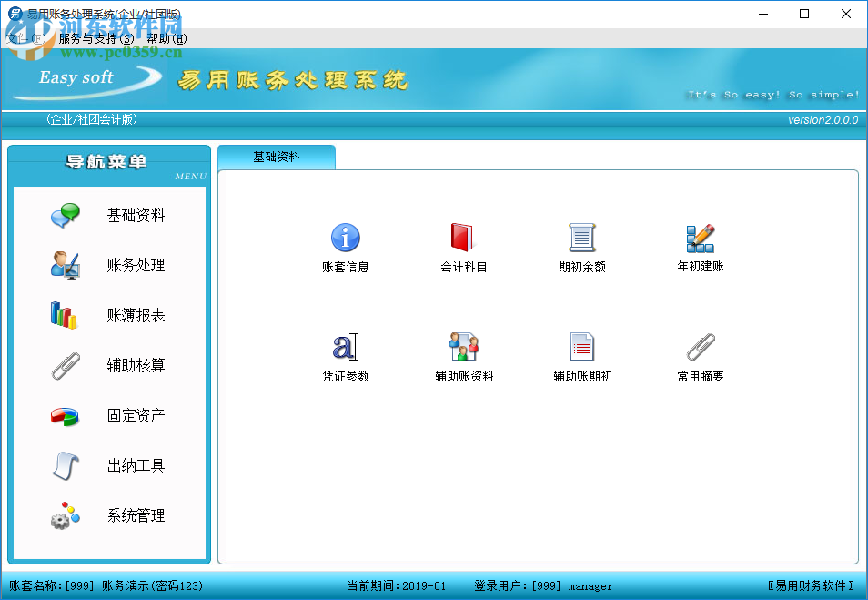Screen dimensions: 868x600
Task: Open the 文件 menu
Action: pos(25,39)
